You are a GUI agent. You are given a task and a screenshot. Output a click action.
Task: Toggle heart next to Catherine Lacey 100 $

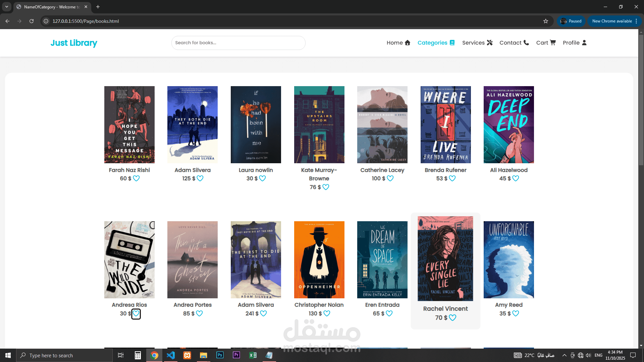[390, 179]
